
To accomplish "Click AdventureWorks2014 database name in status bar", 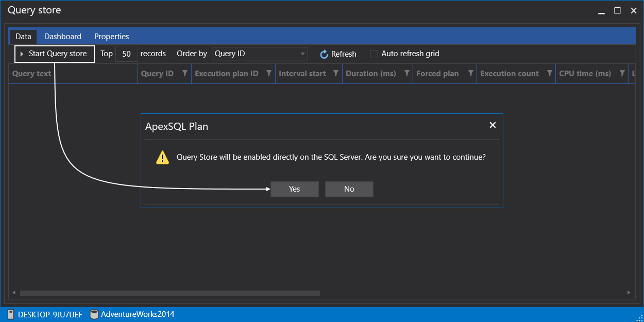I will (x=138, y=314).
